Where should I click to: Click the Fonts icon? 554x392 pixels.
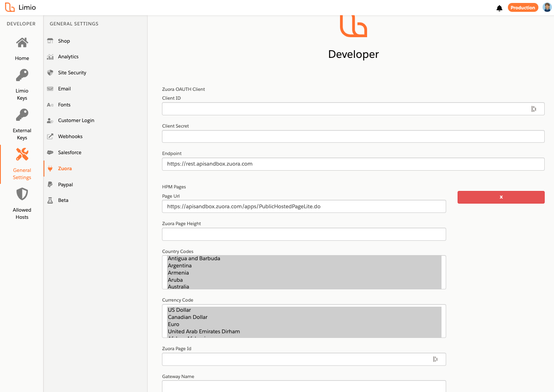tap(50, 105)
